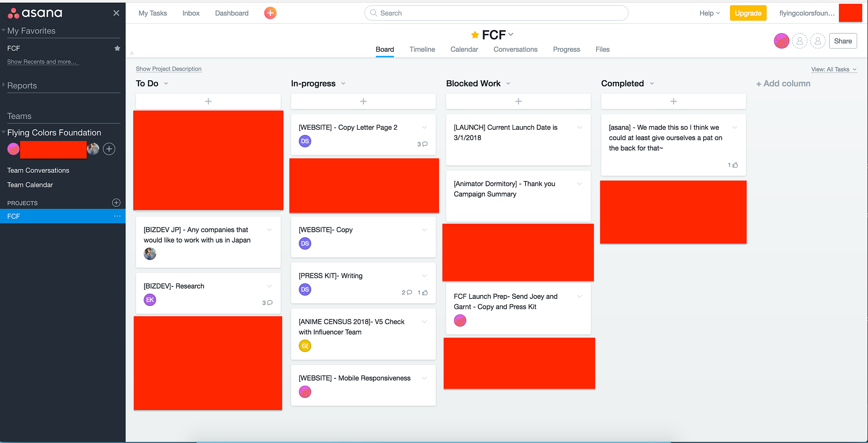868x443 pixels.
Task: Add a task to the To Do column
Action: point(208,101)
